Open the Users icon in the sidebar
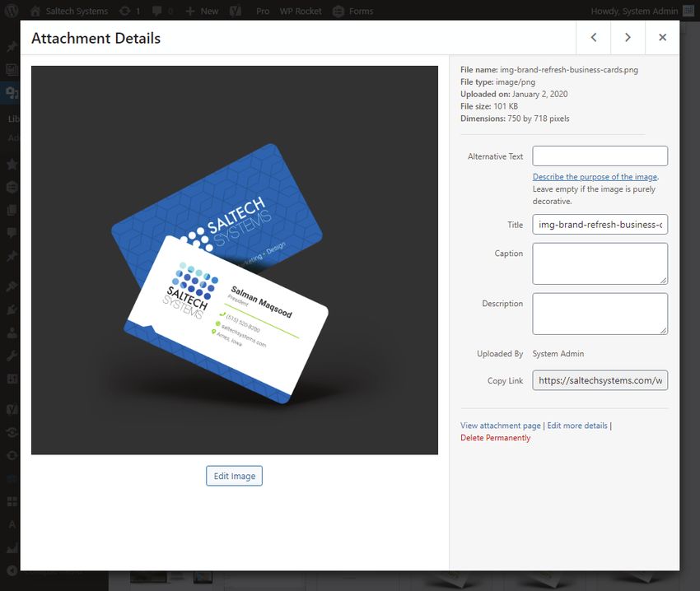This screenshot has width=700, height=591. 12,332
